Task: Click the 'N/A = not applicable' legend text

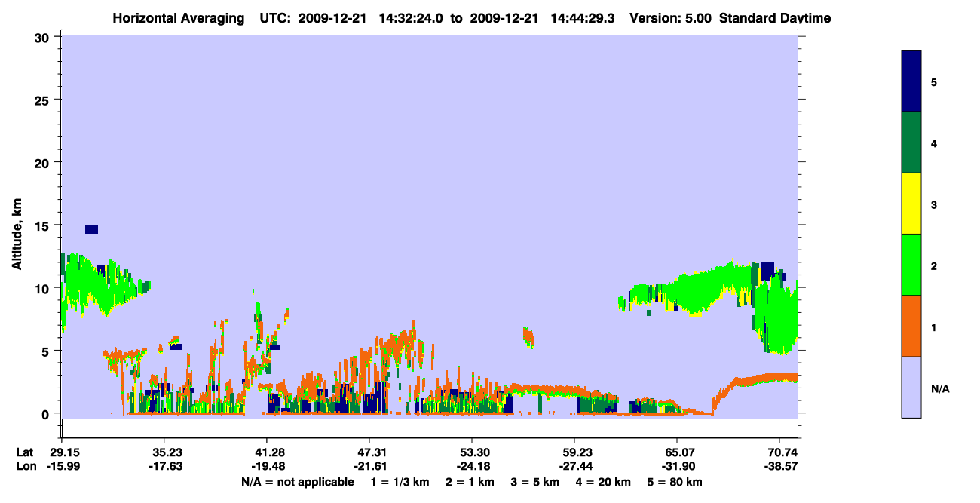Action: pyautogui.click(x=297, y=482)
